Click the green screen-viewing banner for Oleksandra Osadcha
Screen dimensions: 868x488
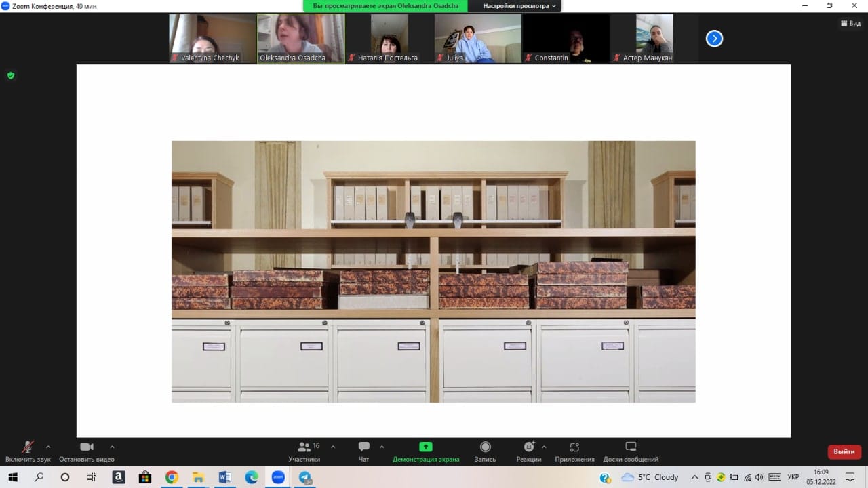pyautogui.click(x=385, y=5)
